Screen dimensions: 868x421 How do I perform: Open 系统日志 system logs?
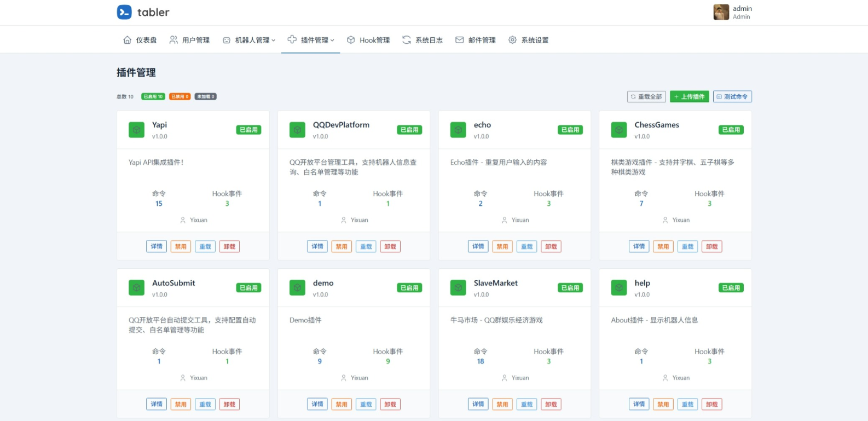[x=423, y=40]
